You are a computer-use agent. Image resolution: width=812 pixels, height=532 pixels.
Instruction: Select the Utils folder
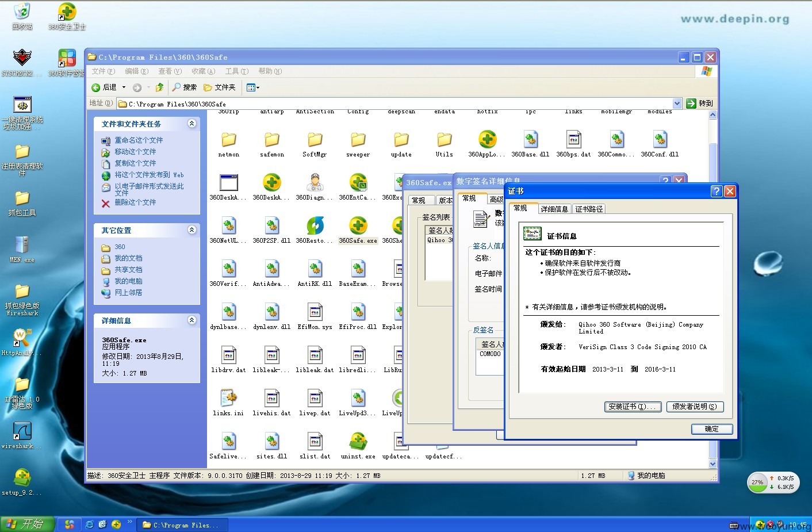tap(444, 139)
